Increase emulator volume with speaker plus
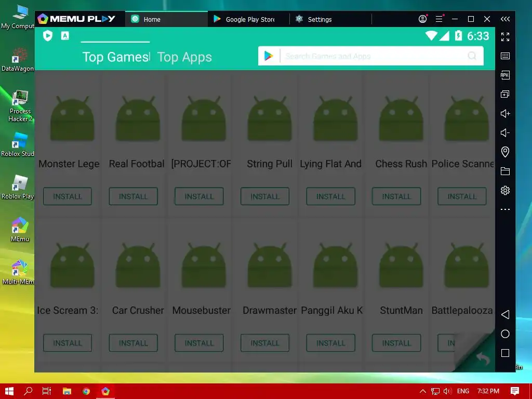The image size is (532, 399). click(505, 113)
